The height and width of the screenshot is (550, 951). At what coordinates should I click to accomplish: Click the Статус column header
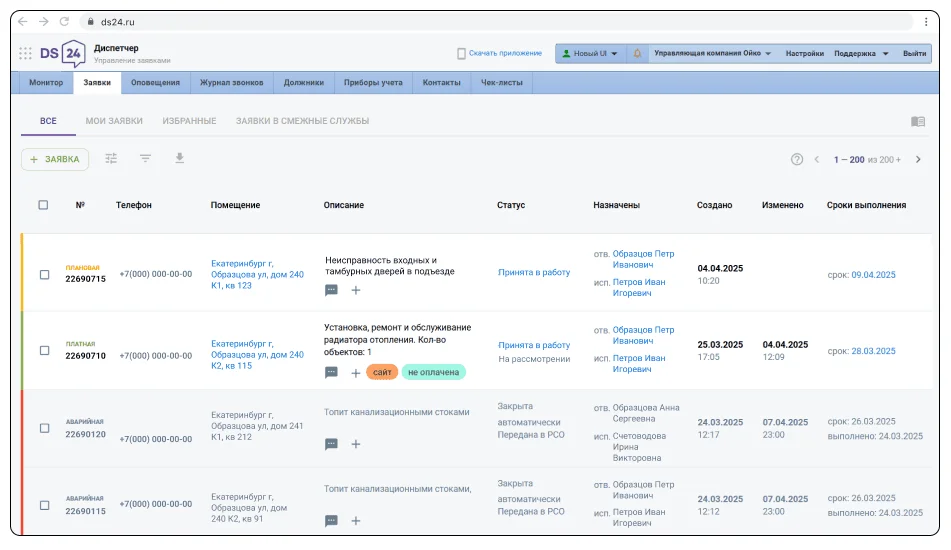click(x=511, y=205)
